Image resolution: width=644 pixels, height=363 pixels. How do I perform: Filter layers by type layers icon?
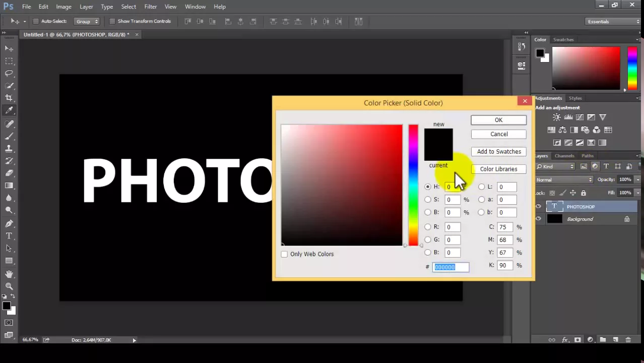[x=606, y=166]
